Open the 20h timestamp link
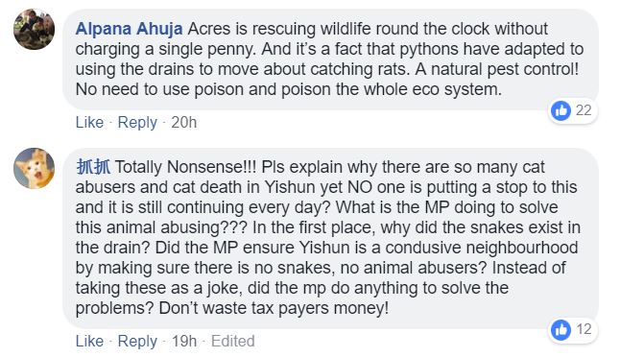This screenshot has height=357, width=644. pos(183,123)
